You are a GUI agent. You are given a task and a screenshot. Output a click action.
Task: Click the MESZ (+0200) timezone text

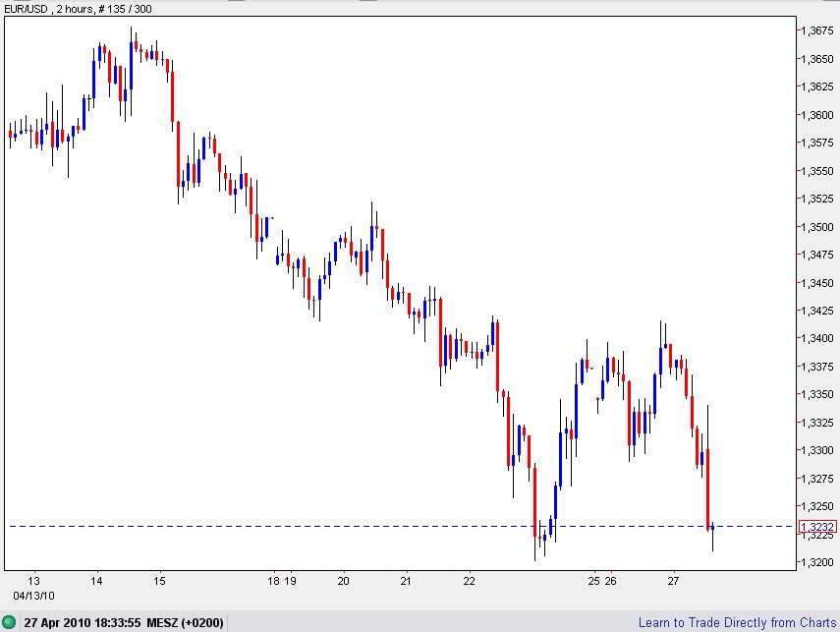[x=185, y=623]
